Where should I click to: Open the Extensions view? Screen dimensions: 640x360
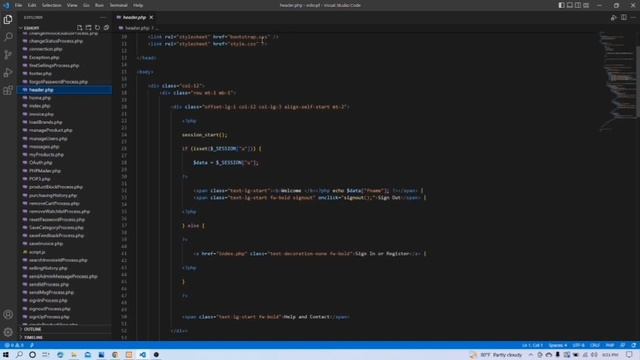click(x=8, y=90)
